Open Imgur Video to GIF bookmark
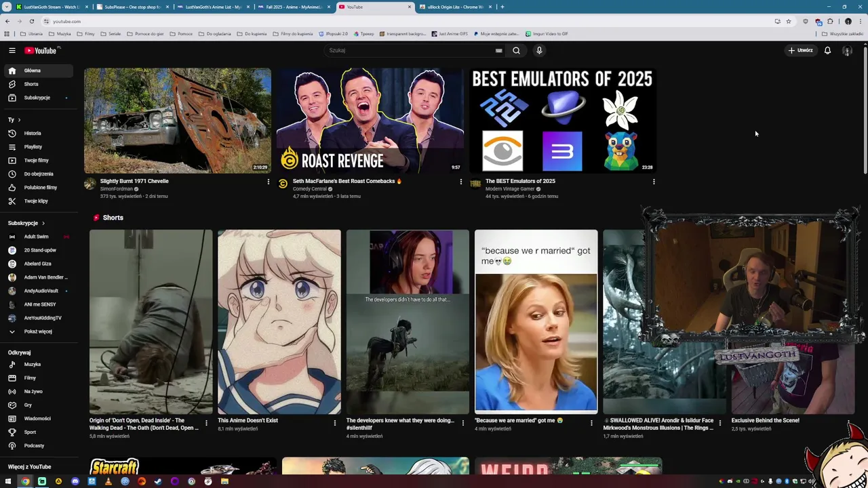 point(547,34)
